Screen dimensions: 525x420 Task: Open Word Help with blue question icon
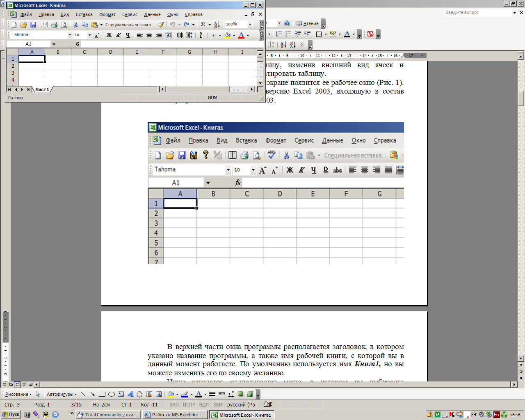click(x=287, y=23)
